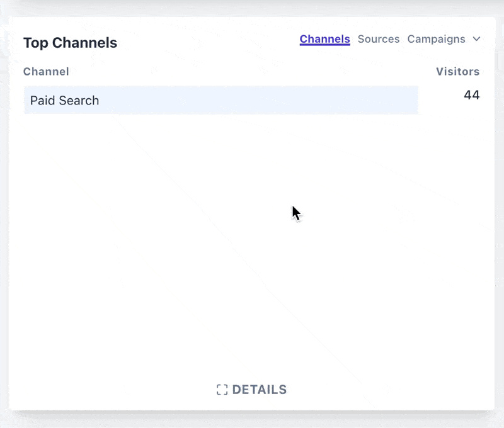
Task: Switch to the Channels tab
Action: 324,39
